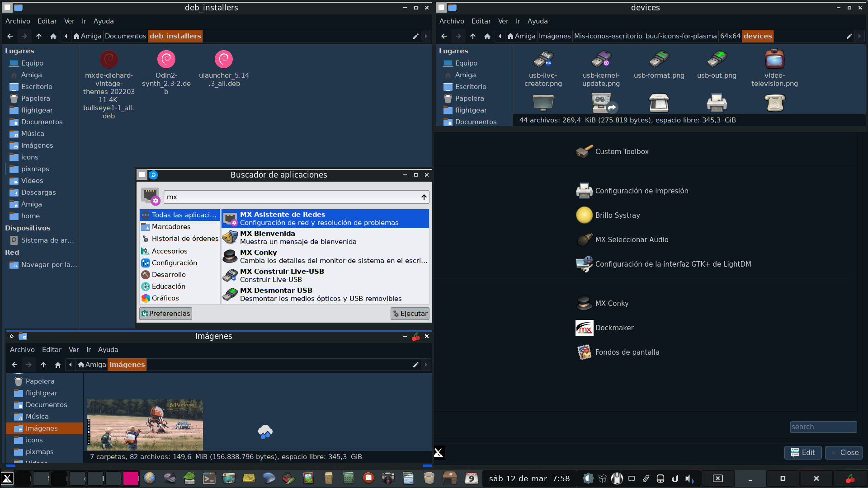Open command history dropdown in Buscador search field
868x488 pixels.
pyautogui.click(x=424, y=197)
